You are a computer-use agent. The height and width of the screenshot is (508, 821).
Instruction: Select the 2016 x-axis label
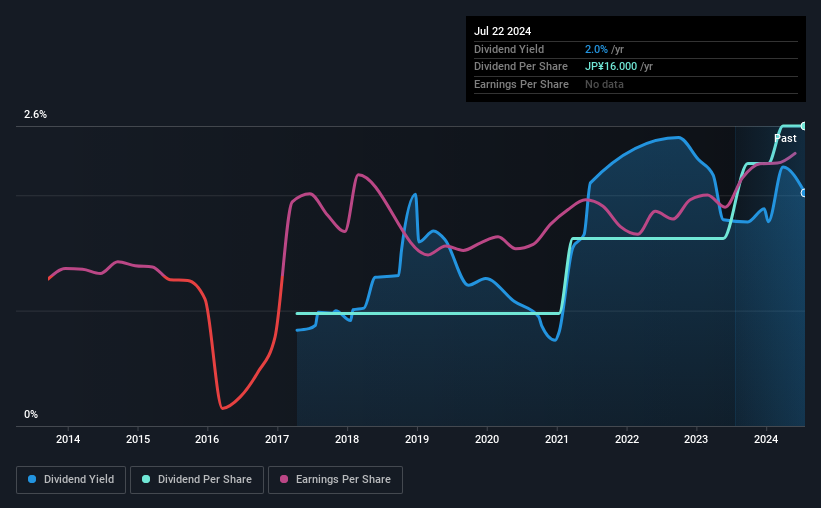click(x=207, y=439)
